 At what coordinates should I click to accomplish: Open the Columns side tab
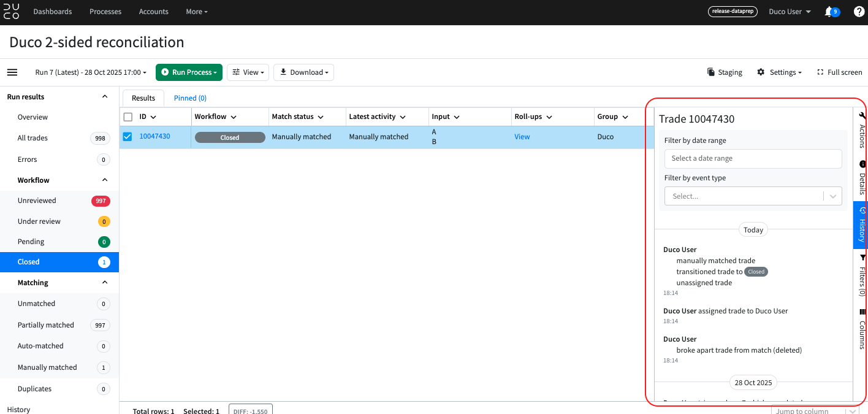tap(861, 329)
